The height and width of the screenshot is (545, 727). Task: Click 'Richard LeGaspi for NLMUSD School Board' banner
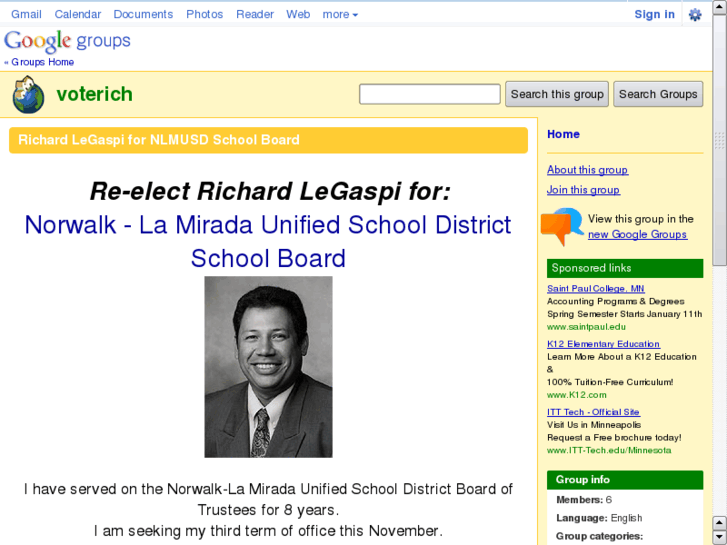point(268,140)
